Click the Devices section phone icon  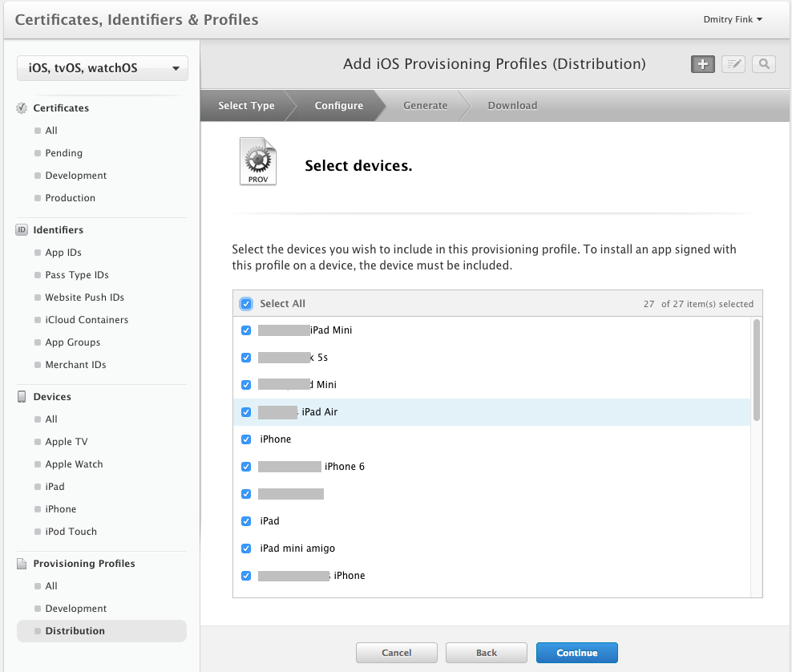pyautogui.click(x=22, y=397)
